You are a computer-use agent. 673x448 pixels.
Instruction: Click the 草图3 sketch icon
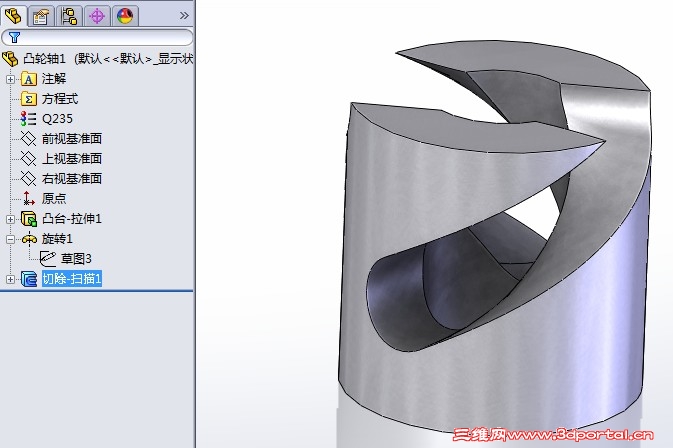tap(48, 258)
